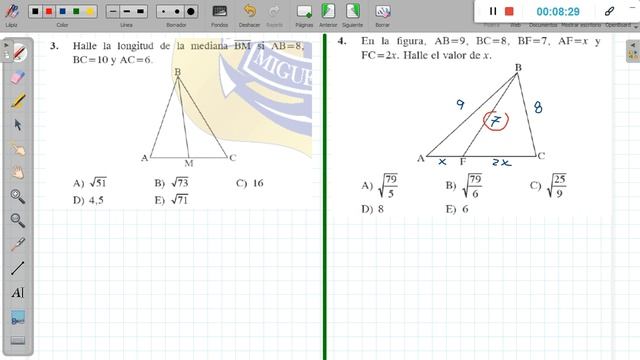Pause the screen recording
This screenshot has height=360, width=640.
pos(493,11)
